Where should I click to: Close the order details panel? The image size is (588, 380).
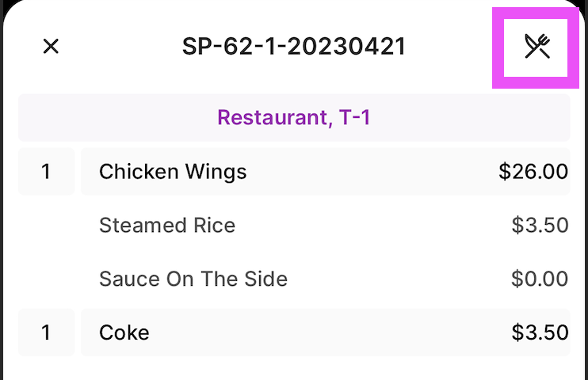coord(51,47)
